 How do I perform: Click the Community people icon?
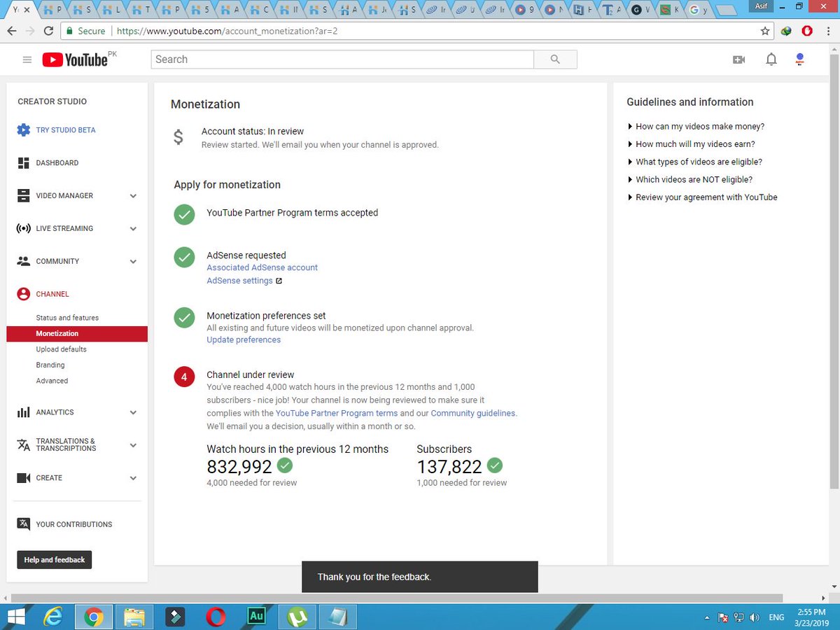click(23, 261)
